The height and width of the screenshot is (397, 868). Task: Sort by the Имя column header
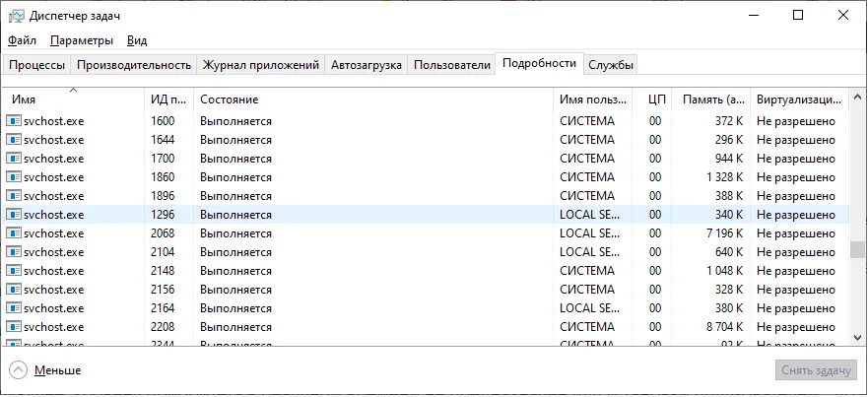(24, 100)
